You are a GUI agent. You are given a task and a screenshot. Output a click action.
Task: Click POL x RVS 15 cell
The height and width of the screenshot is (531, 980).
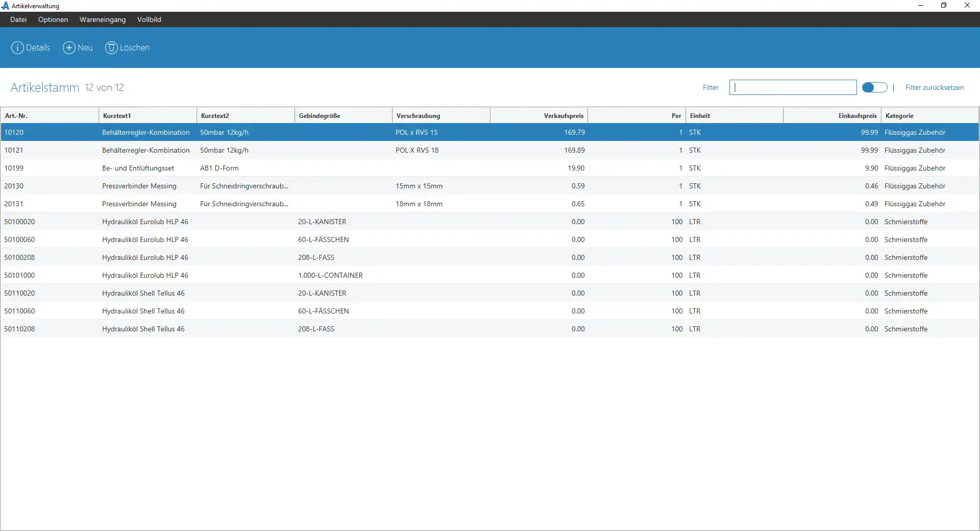click(x=416, y=132)
